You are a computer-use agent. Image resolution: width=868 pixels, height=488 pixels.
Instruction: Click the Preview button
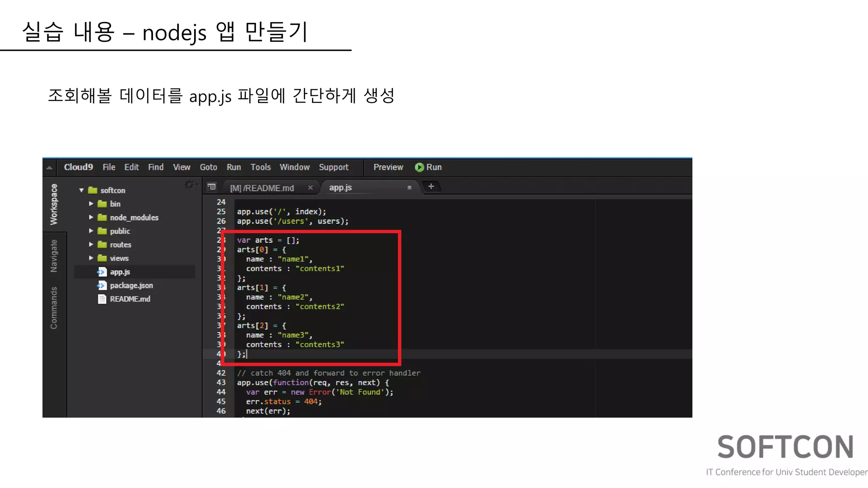point(388,167)
